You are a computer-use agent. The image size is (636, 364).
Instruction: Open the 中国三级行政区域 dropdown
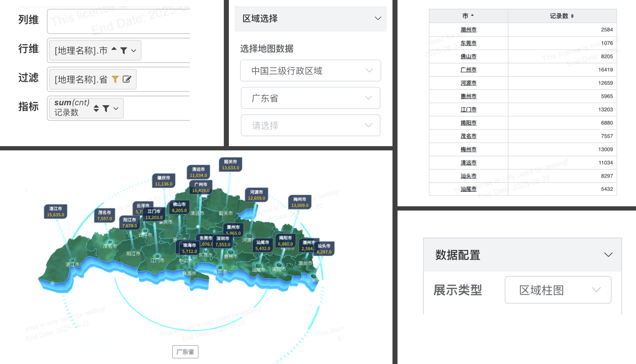click(311, 71)
